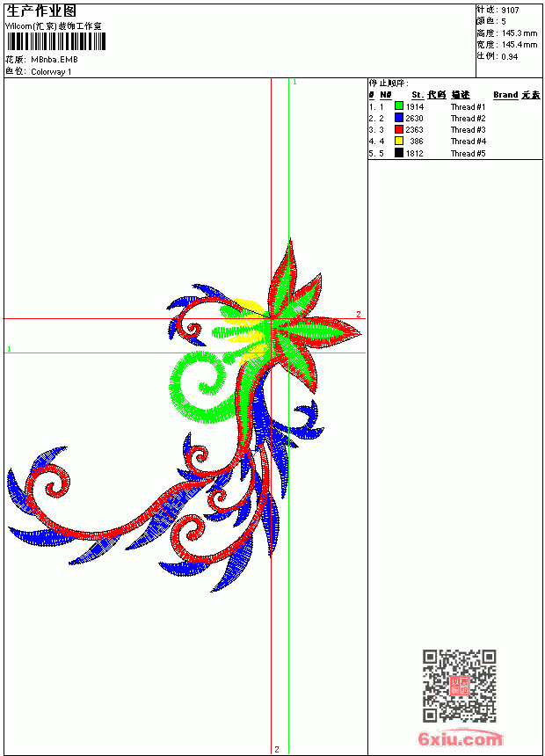Screen dimensions: 545x756
Task: Click the red Thread #3 color swatch
Action: [x=399, y=129]
